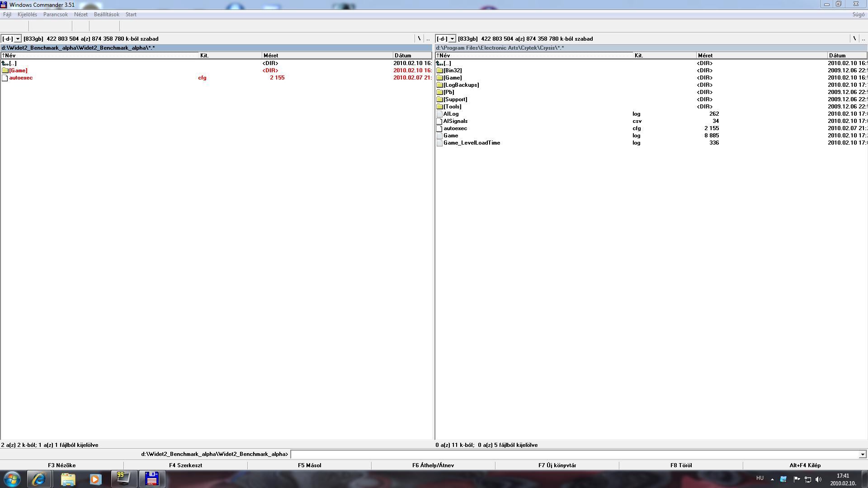Image resolution: width=868 pixels, height=488 pixels.
Task: Click LogBackups folder icon
Action: pos(439,85)
